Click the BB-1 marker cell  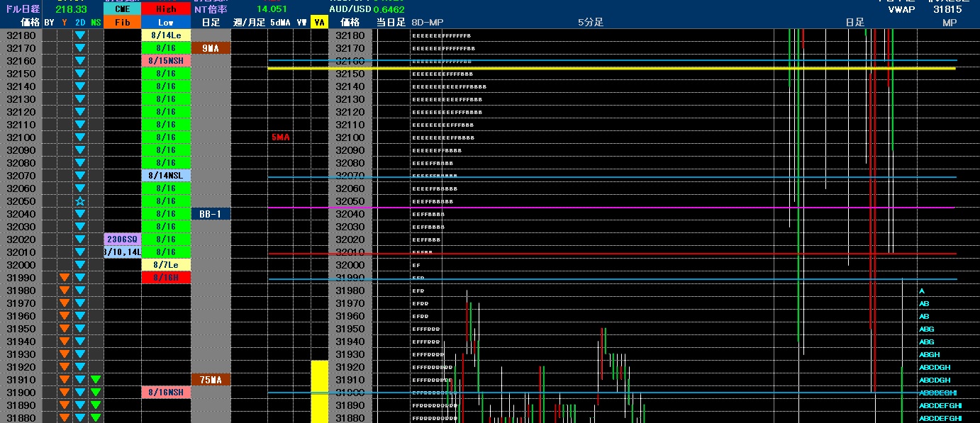211,214
